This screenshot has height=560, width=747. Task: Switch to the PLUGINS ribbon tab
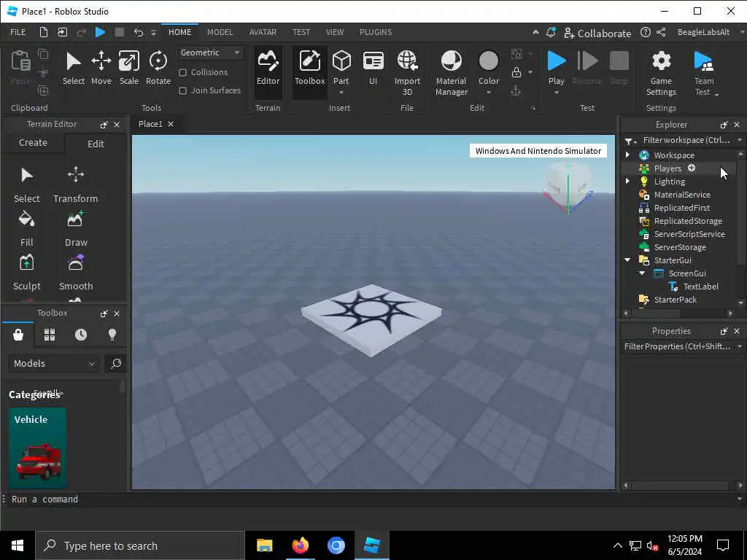[376, 32]
